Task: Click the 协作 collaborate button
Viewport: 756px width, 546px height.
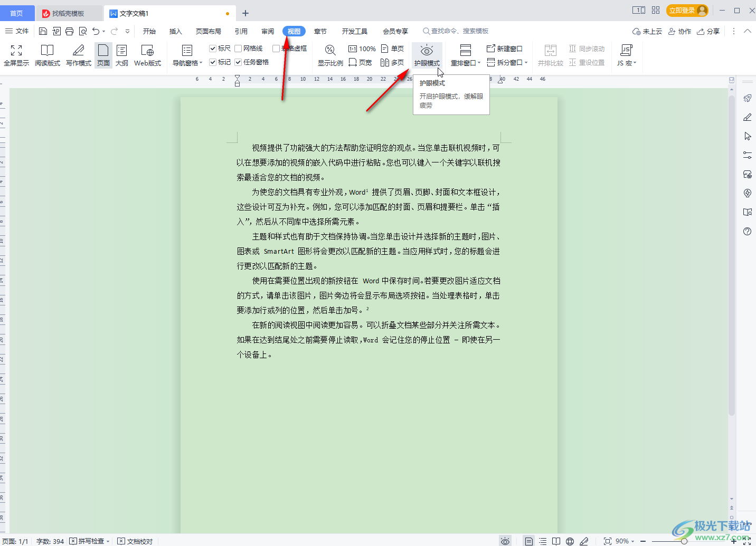Action: click(680, 31)
